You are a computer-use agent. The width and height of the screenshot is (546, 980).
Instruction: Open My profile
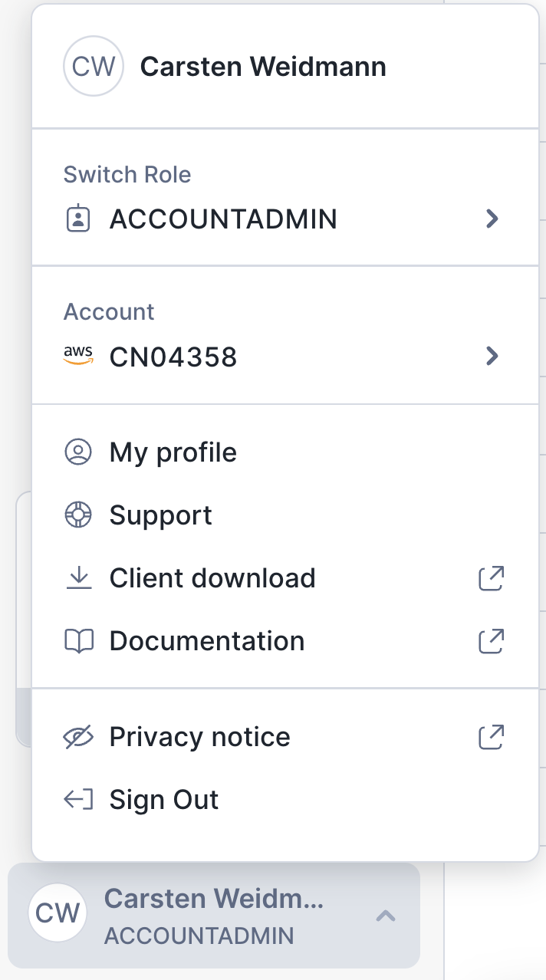coord(173,452)
